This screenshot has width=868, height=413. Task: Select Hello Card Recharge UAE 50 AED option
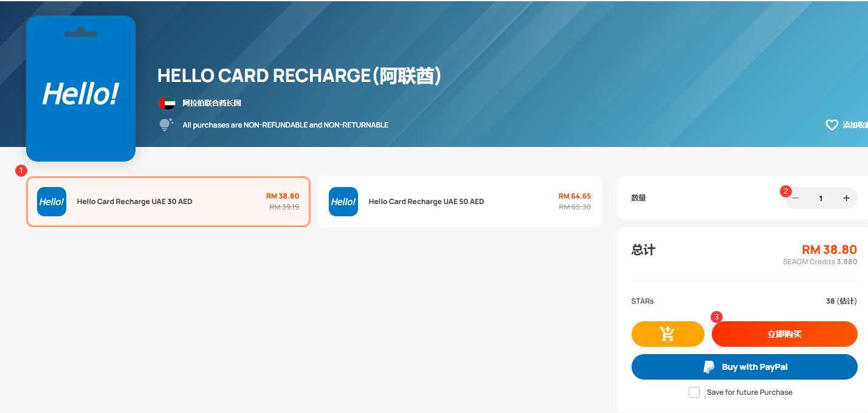(460, 202)
